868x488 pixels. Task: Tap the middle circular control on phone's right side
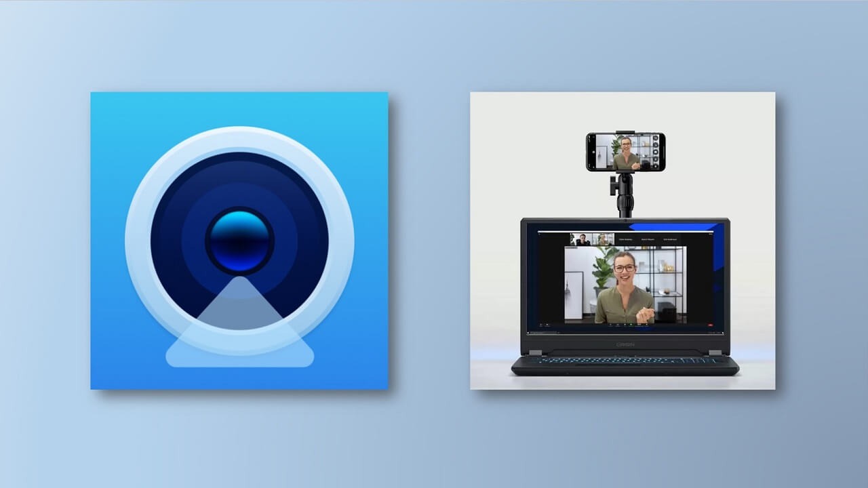(656, 152)
